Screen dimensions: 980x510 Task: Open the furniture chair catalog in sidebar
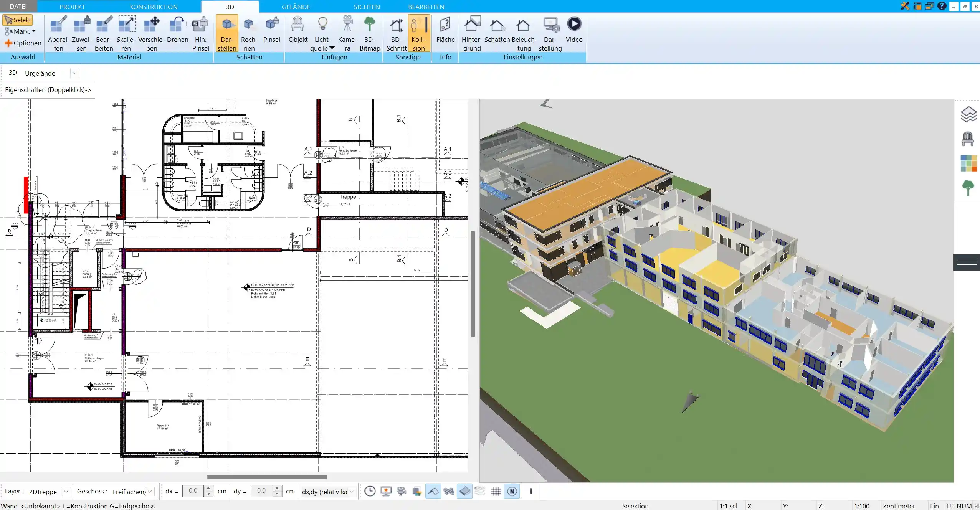[968, 139]
